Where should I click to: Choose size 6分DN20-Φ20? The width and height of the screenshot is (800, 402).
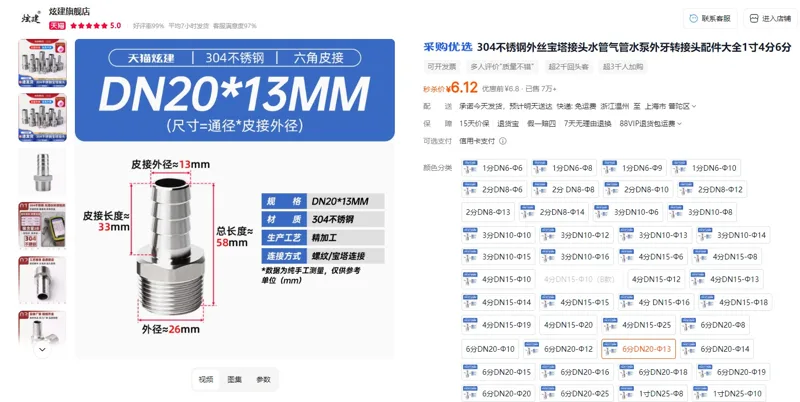click(498, 393)
